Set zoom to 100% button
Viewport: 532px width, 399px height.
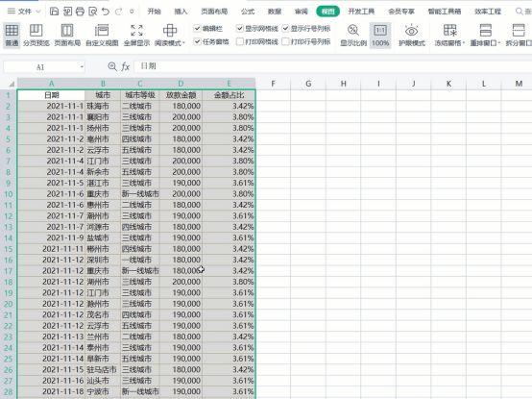[380, 36]
